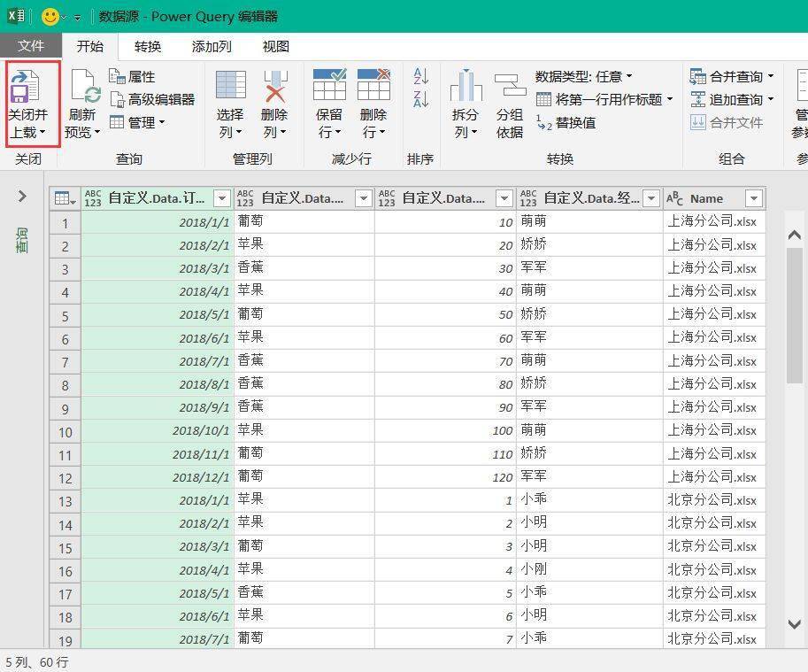Click Combine Files (合并文件)
This screenshot has height=672, width=808.
(727, 123)
